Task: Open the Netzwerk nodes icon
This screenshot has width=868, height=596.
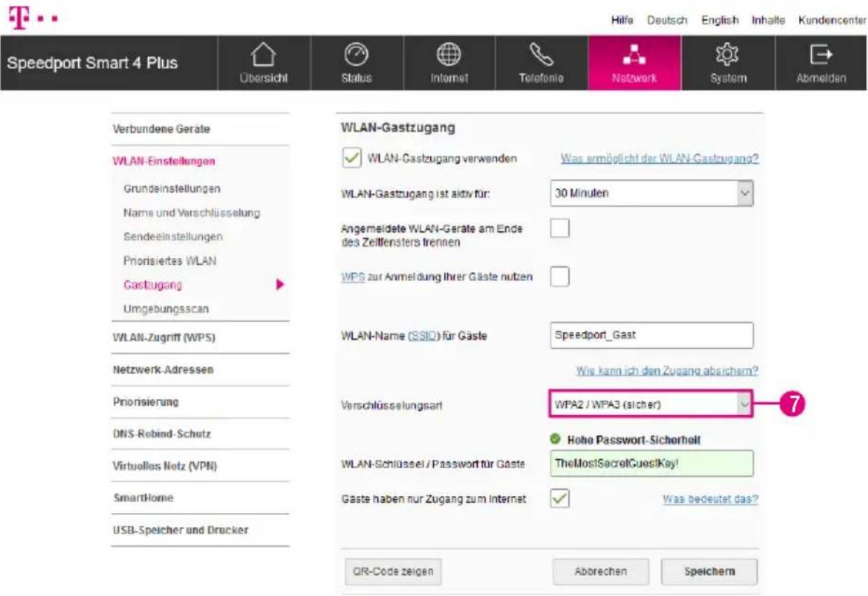Action: click(634, 54)
